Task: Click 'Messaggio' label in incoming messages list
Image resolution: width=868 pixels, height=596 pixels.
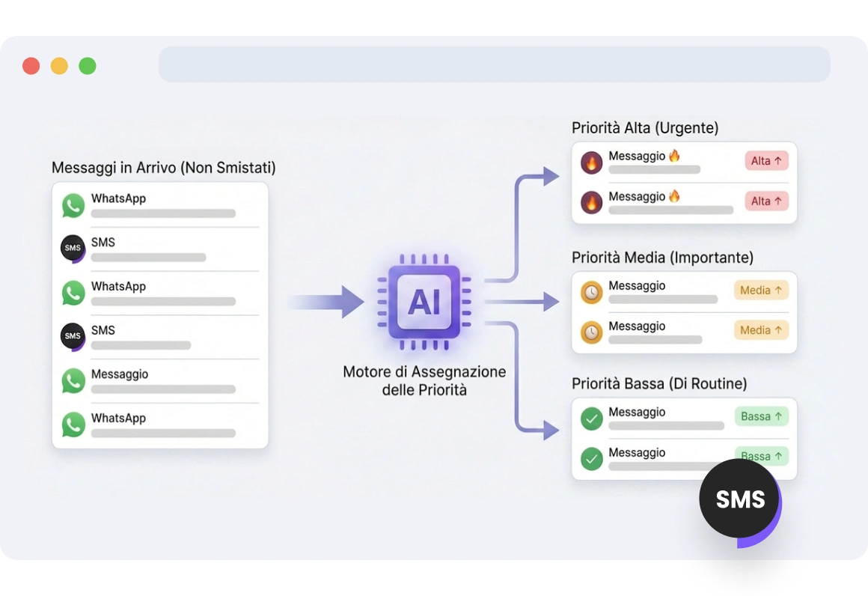Action: [x=120, y=374]
